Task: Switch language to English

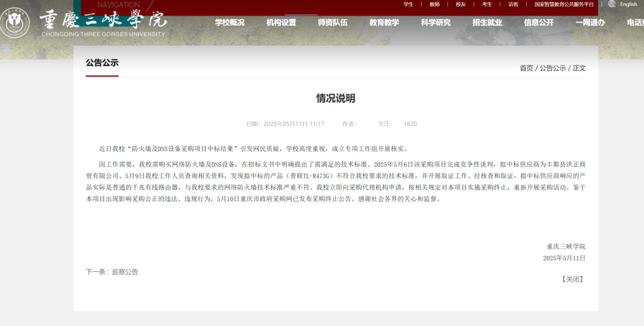Action: [x=628, y=4]
